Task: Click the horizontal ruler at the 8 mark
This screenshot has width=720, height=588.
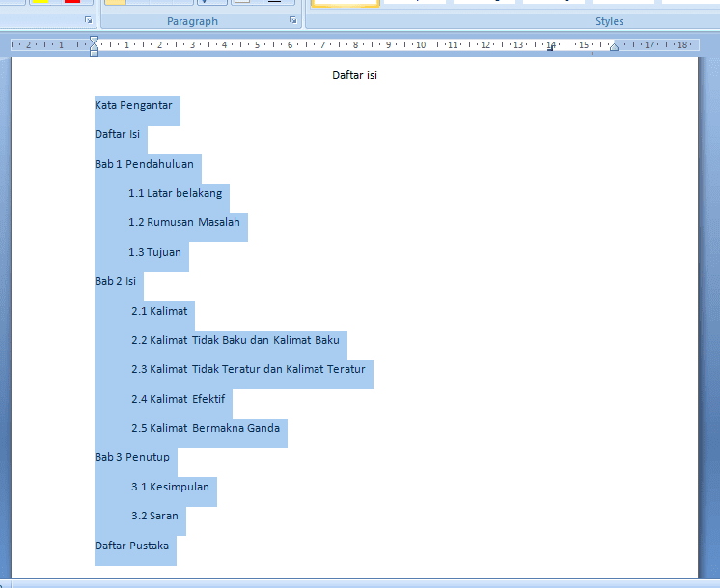Action: 355,45
